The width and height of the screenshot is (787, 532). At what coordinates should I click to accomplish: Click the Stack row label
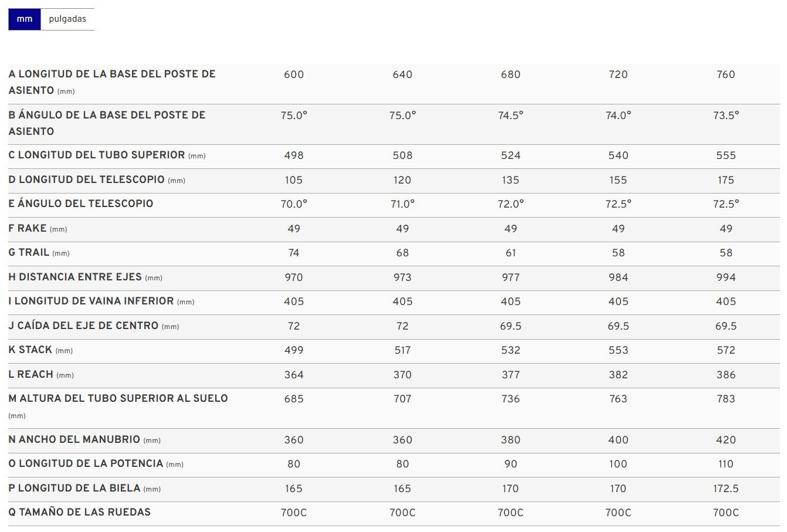pyautogui.click(x=40, y=350)
